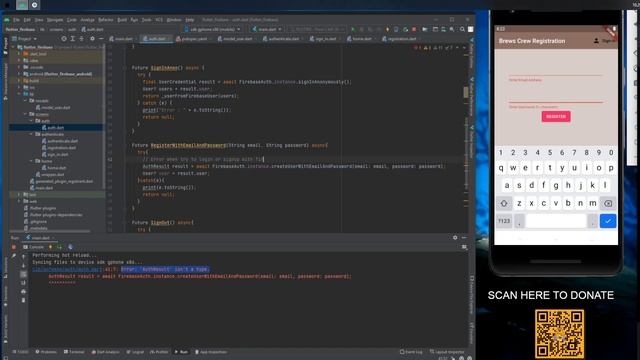Click the spacebar on the emulator keyboard
The height and width of the screenshot is (360, 640).
[x=556, y=221]
